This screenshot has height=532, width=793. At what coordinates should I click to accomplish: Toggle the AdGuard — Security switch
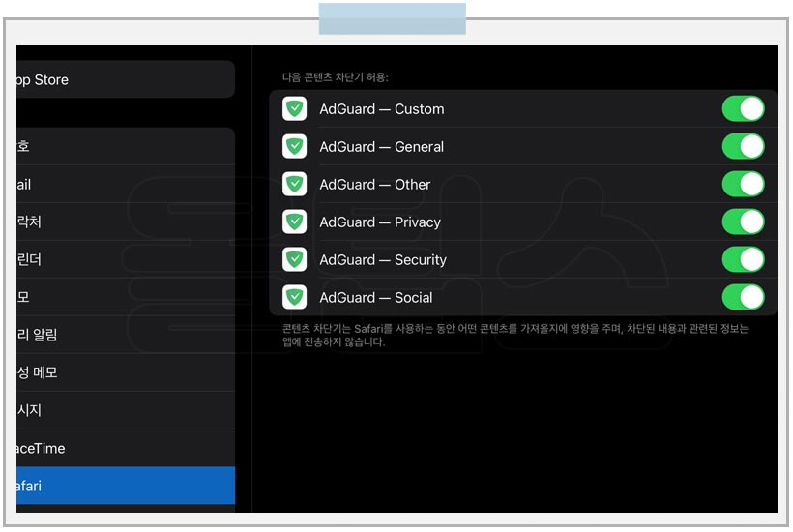click(x=743, y=259)
